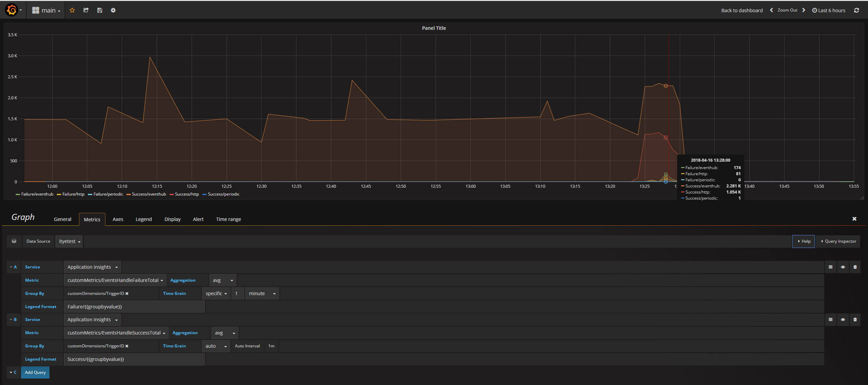The image size is (868, 385).
Task: Remove TriggerID group-by in query A
Action: click(x=127, y=293)
